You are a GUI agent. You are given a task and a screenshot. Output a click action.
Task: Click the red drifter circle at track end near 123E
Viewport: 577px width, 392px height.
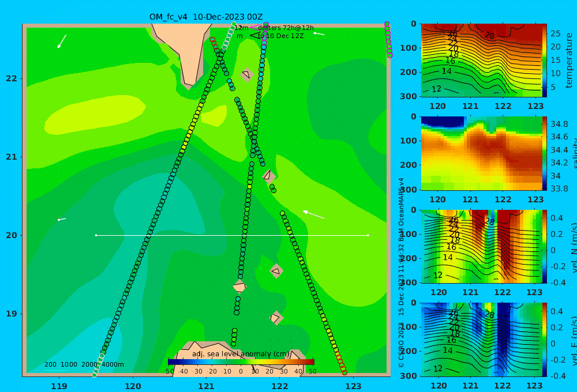tap(344, 372)
